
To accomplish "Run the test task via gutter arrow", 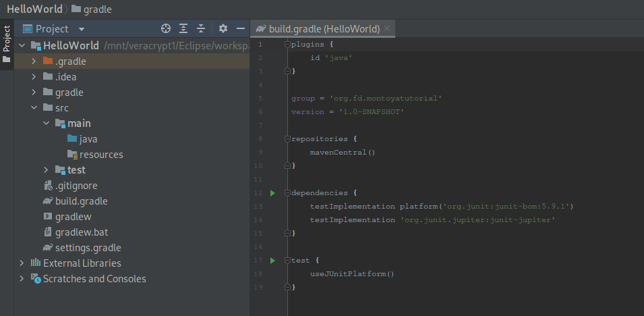I will coord(272,261).
